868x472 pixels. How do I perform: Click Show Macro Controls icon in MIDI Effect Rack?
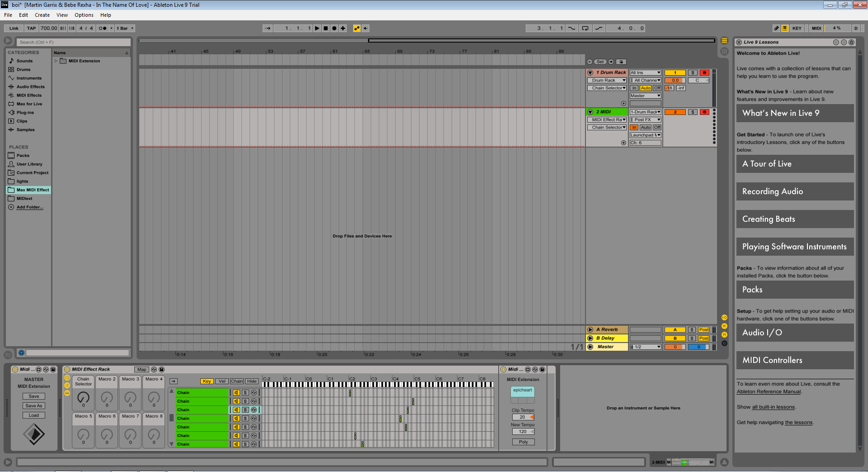point(67,378)
